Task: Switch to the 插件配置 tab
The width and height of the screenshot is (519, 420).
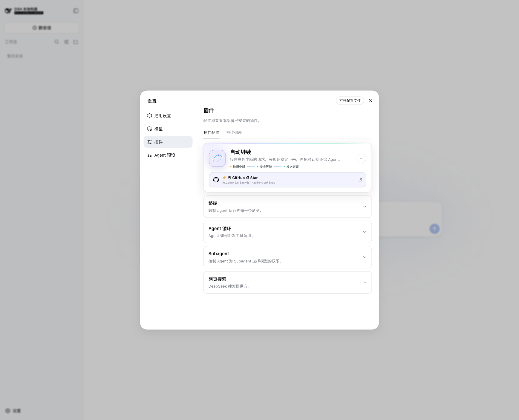Action: tap(211, 133)
